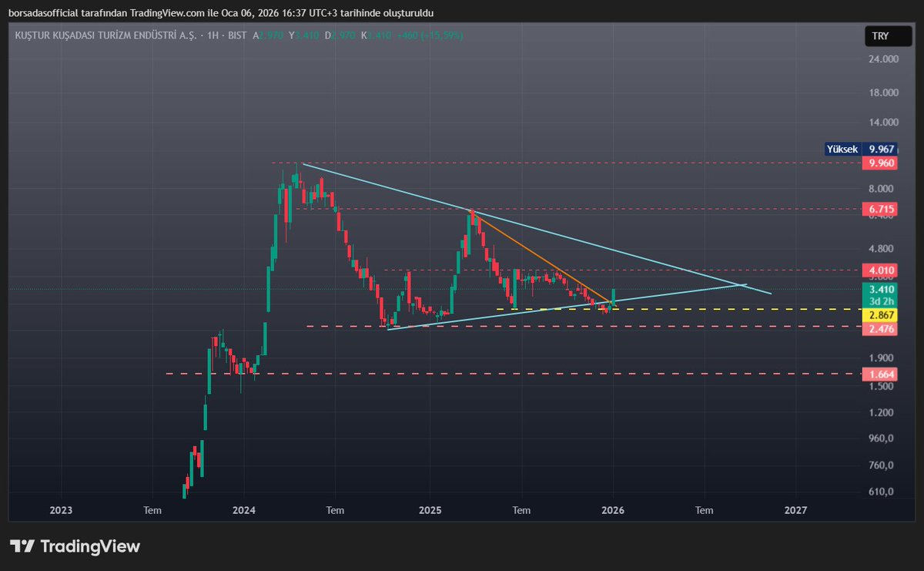This screenshot has height=571, width=924.
Task: Click the 760,0 price axis value
Action: pyautogui.click(x=881, y=465)
